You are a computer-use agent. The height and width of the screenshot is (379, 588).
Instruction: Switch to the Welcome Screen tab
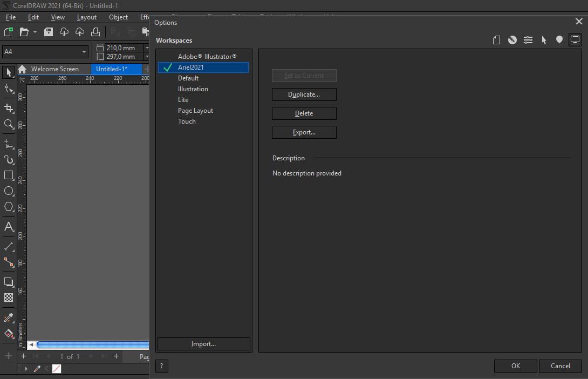click(x=54, y=69)
